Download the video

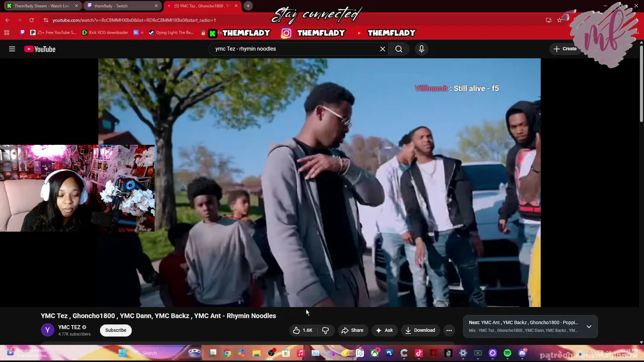pos(420,330)
